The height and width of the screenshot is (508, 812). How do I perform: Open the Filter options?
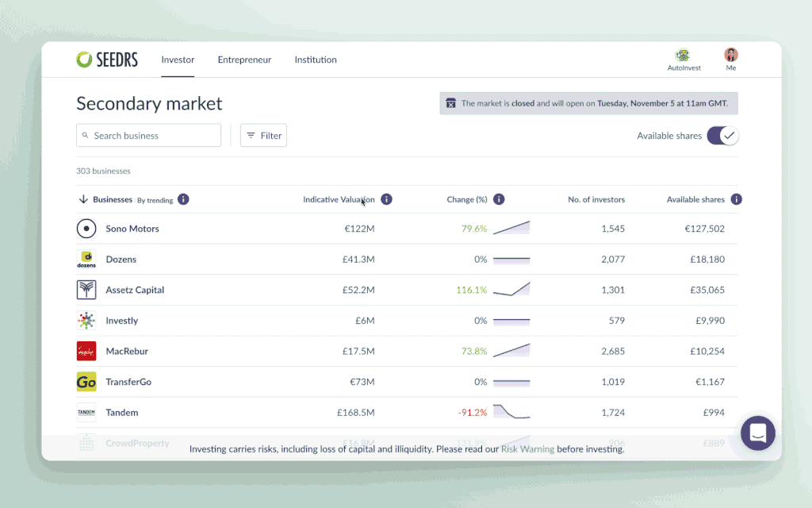[263, 135]
